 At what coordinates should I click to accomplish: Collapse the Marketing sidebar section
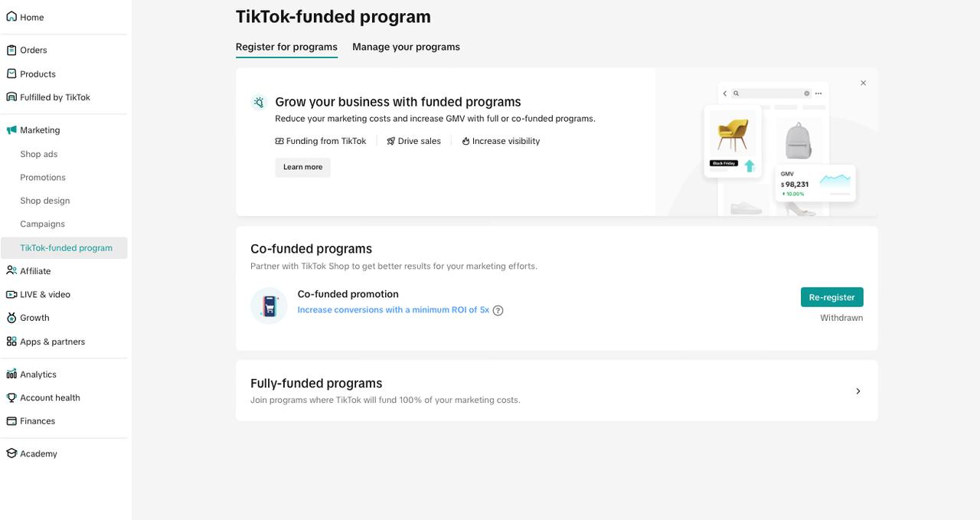[x=40, y=130]
